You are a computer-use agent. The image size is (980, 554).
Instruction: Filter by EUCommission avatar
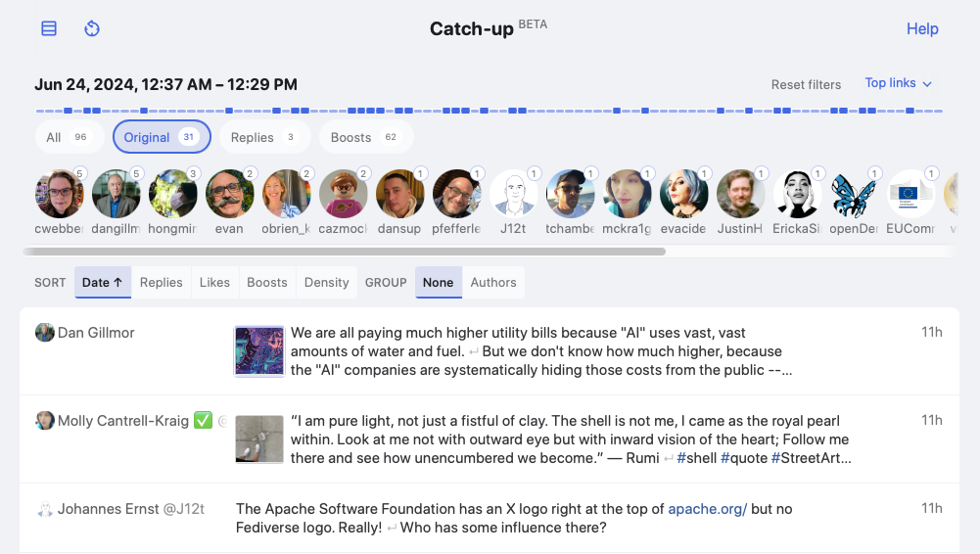click(x=911, y=194)
